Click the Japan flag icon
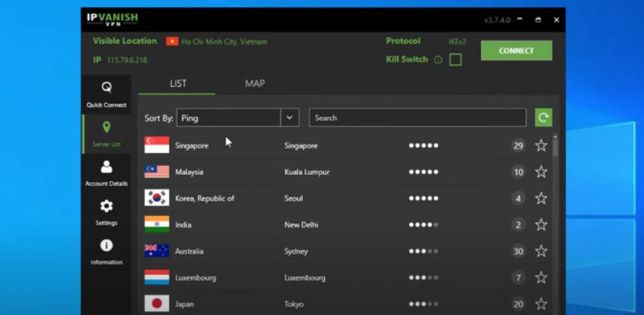The image size is (644, 315). pos(157,303)
